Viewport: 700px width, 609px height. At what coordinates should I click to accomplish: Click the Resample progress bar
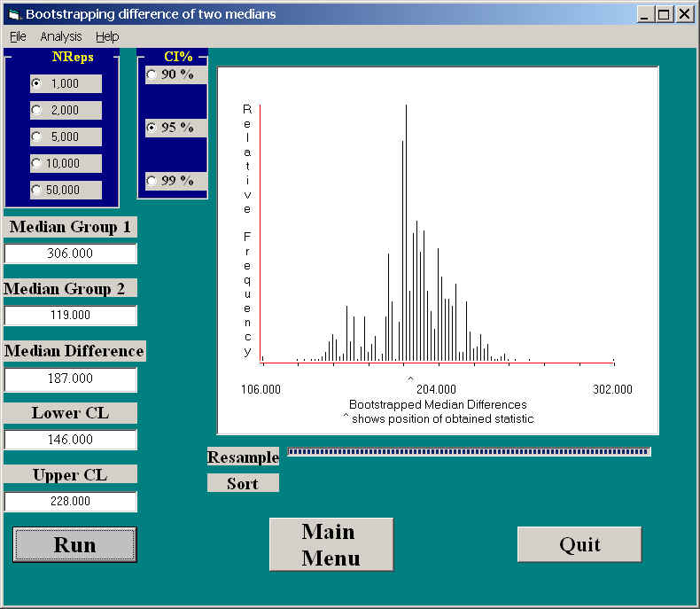(469, 452)
